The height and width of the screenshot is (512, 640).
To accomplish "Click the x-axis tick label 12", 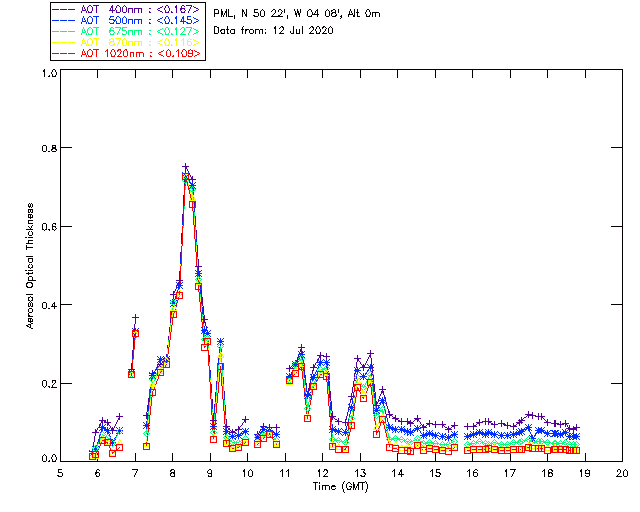I will pyautogui.click(x=323, y=472).
